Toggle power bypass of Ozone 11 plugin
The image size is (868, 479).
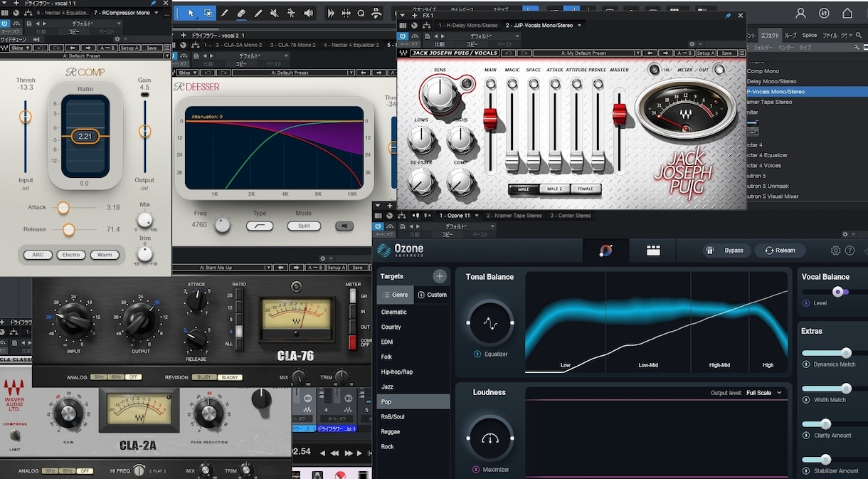pyautogui.click(x=379, y=226)
